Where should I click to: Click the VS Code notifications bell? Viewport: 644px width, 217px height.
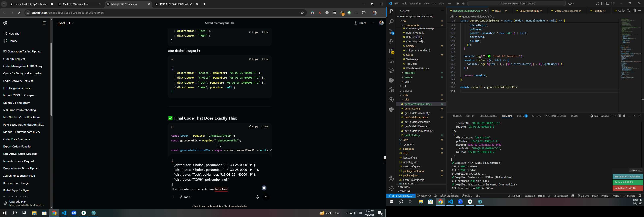pos(640,196)
